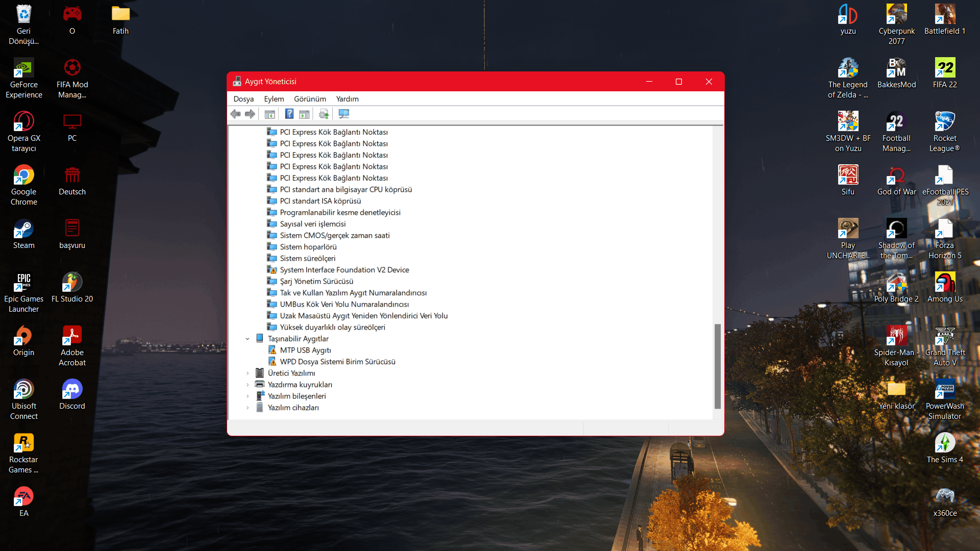Select the Epic Games Launcher icon

click(24, 293)
